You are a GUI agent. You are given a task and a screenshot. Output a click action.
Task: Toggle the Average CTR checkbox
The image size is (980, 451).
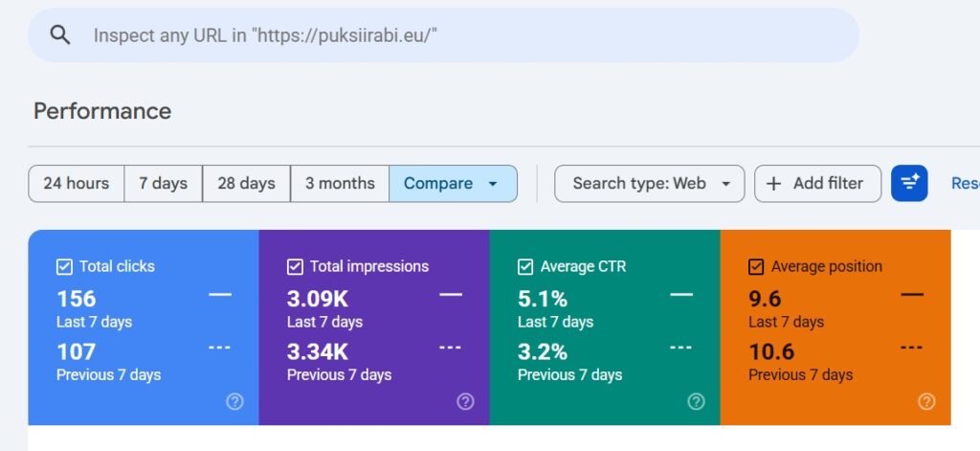[x=525, y=267]
